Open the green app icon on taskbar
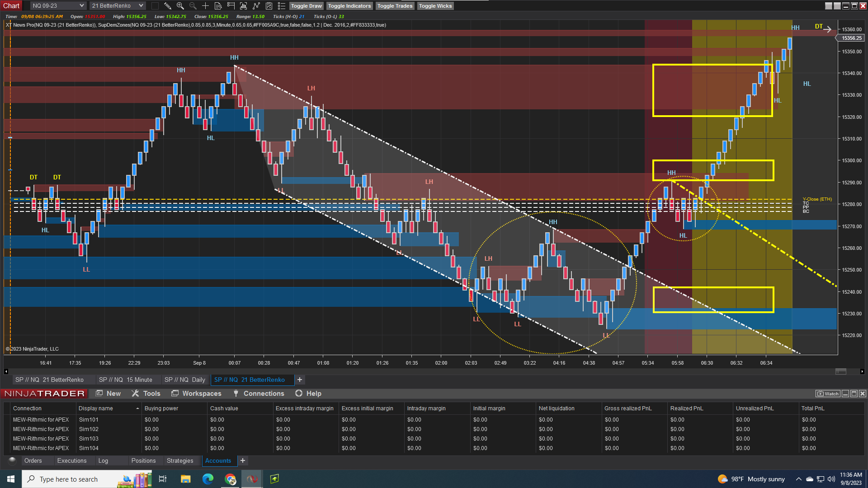Viewport: 868px width, 488px height. click(274, 479)
